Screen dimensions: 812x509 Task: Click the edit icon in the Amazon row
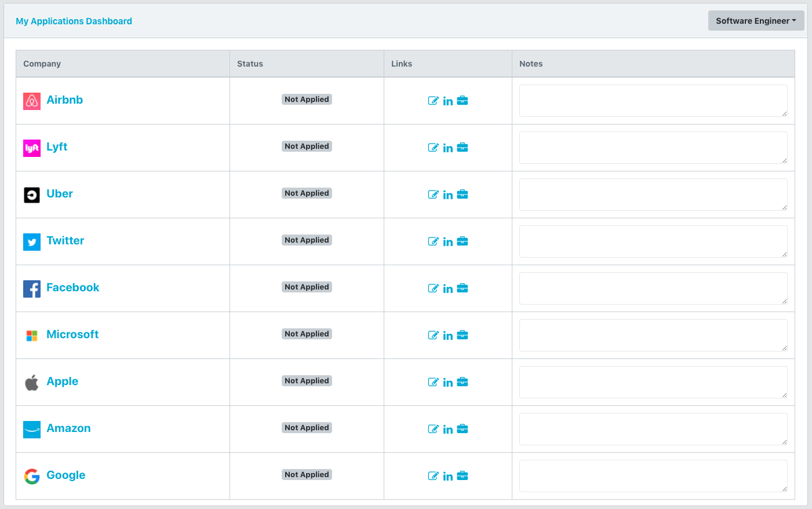coord(433,429)
